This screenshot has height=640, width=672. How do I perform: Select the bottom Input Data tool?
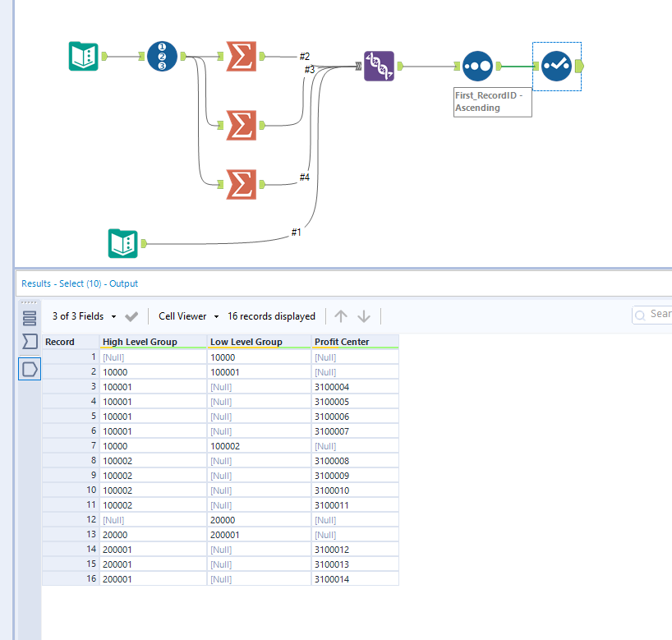click(122, 243)
